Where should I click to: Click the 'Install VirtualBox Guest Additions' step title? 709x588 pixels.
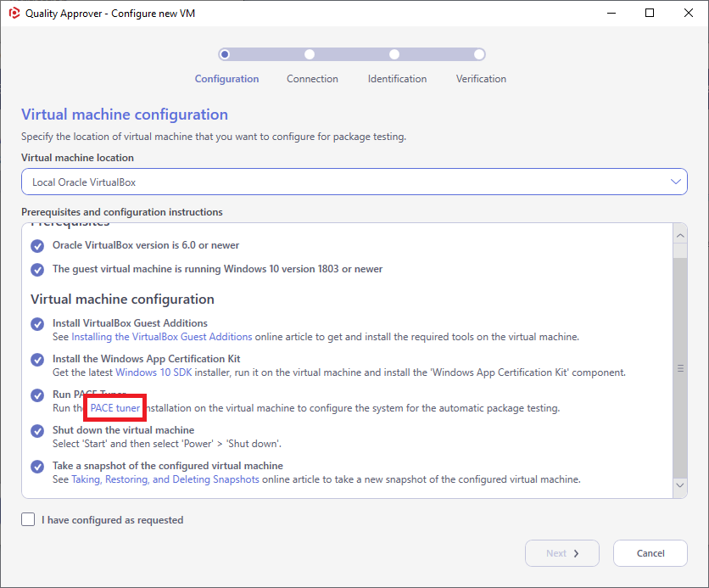click(130, 323)
